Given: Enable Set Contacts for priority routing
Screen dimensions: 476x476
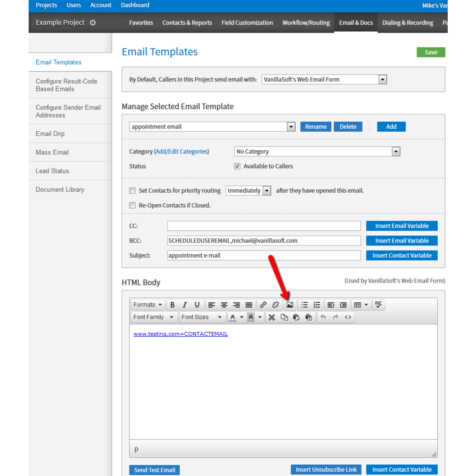Looking at the screenshot, I should tap(132, 190).
